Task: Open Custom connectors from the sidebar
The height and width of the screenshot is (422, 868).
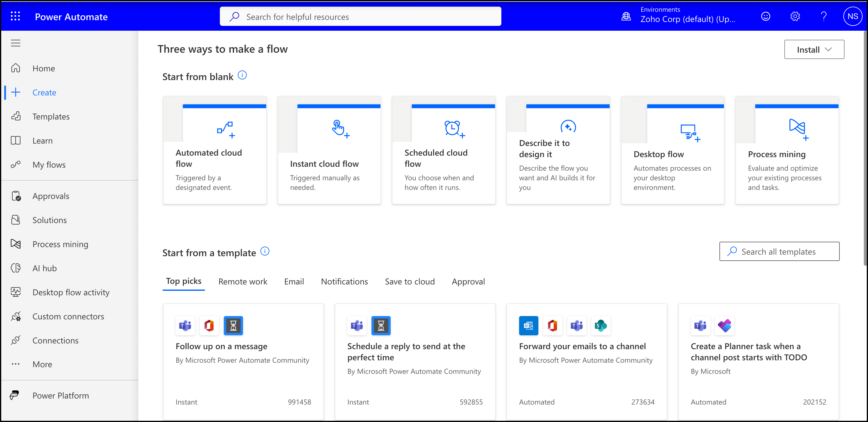Action: pos(68,316)
